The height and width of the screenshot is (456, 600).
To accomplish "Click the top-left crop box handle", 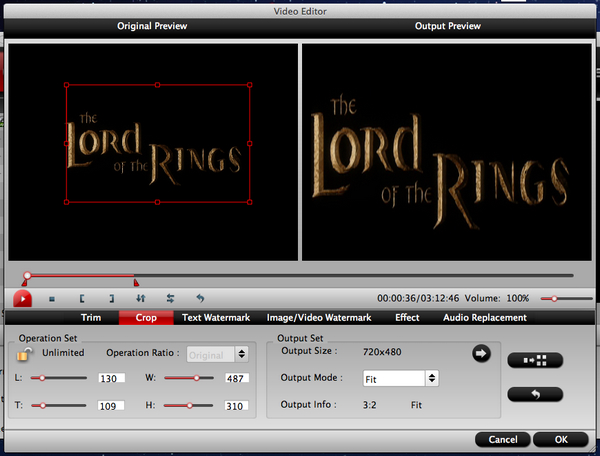I will pos(67,85).
